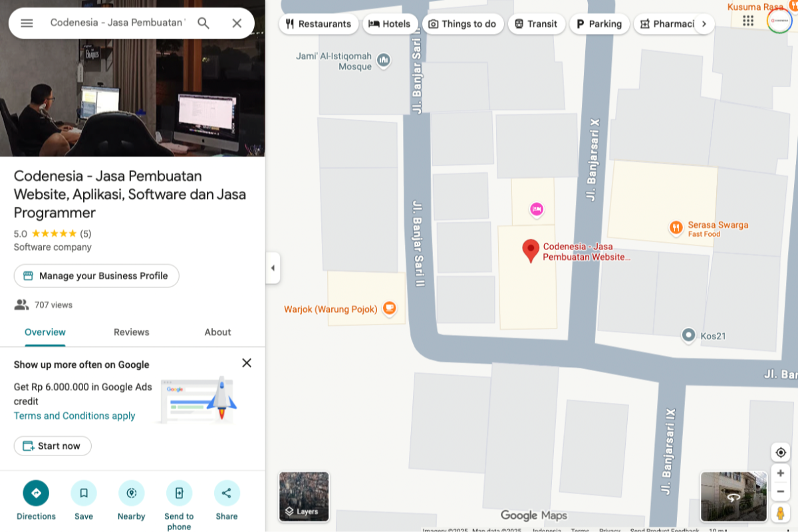
Task: Send to phone icon
Action: click(x=179, y=493)
